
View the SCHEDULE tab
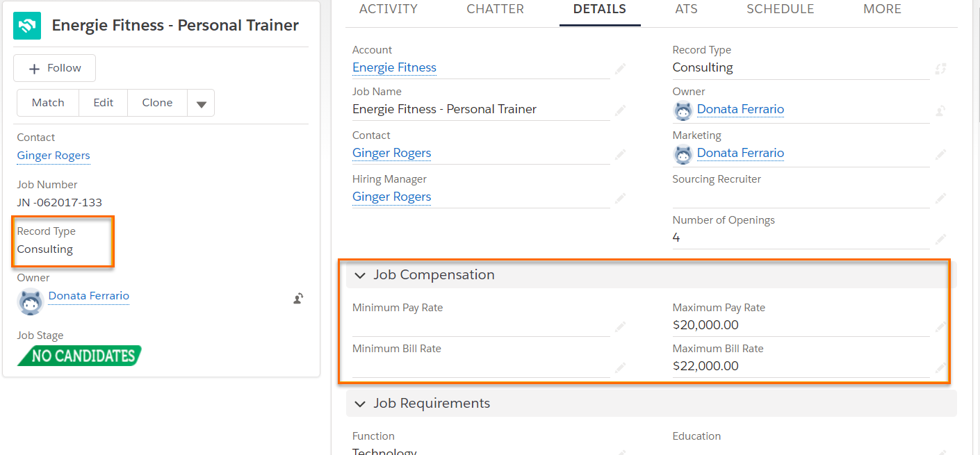point(781,9)
